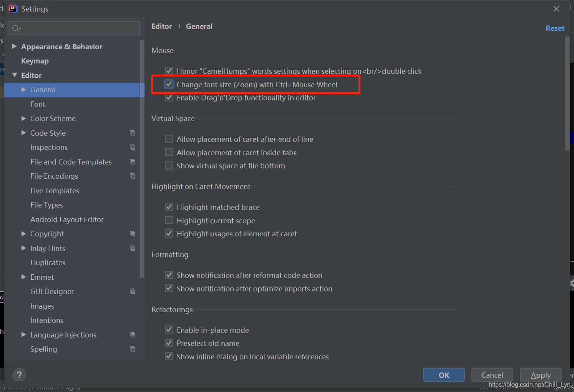Enable caret placement inside tabs

pyautogui.click(x=169, y=152)
